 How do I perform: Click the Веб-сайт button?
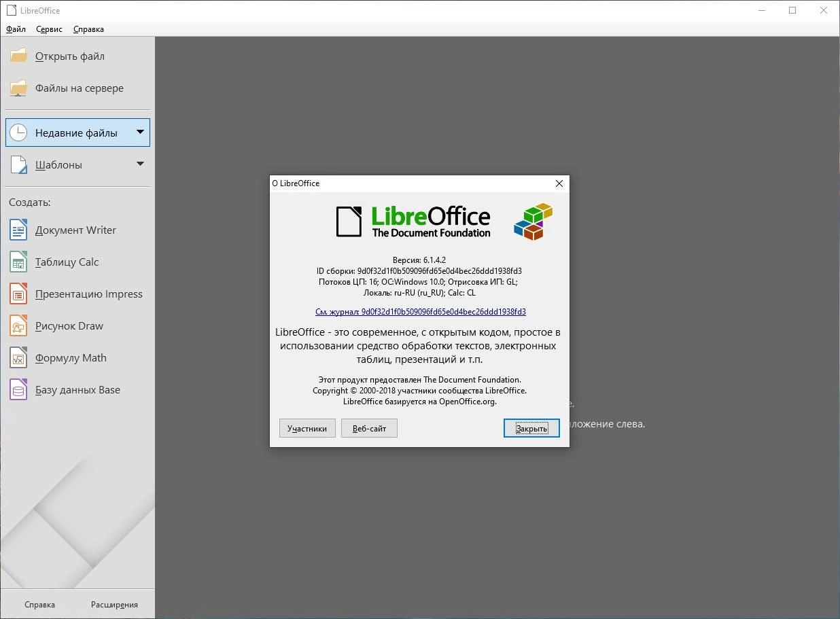click(369, 428)
